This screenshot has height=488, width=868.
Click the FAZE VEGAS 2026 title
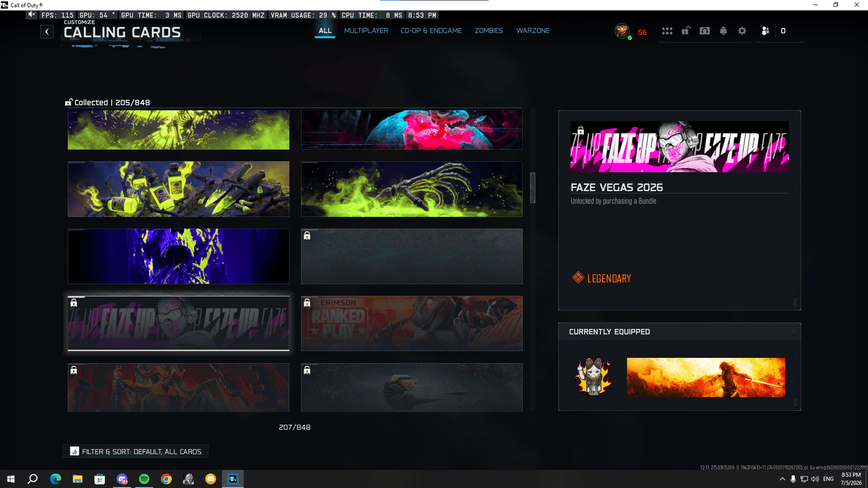click(x=616, y=187)
